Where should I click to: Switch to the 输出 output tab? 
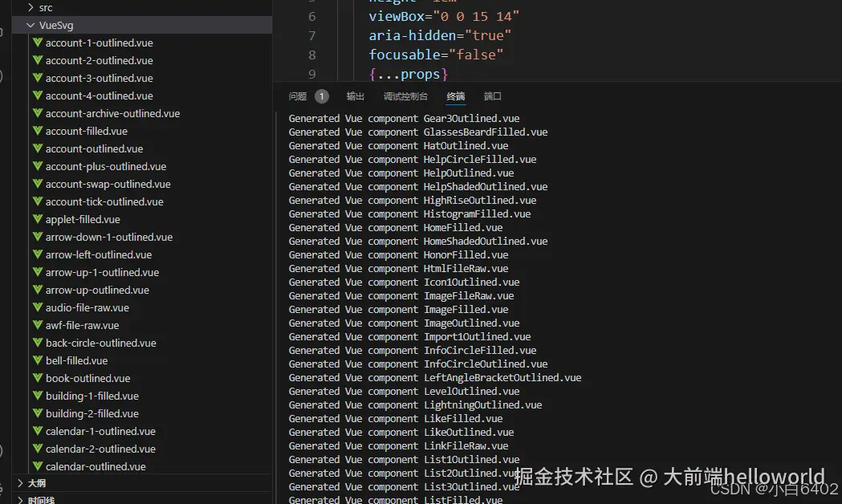pos(356,96)
